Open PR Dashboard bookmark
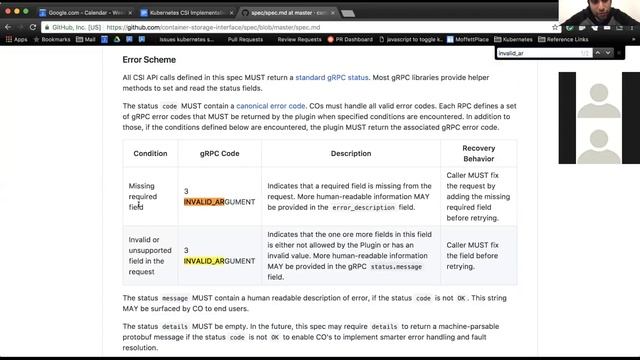The image size is (640, 360). coord(350,40)
